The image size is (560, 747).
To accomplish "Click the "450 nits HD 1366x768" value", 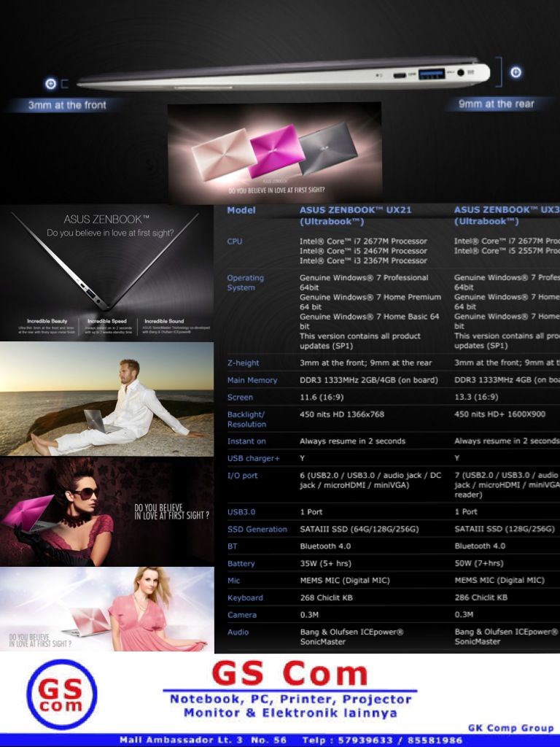I will click(x=342, y=414).
